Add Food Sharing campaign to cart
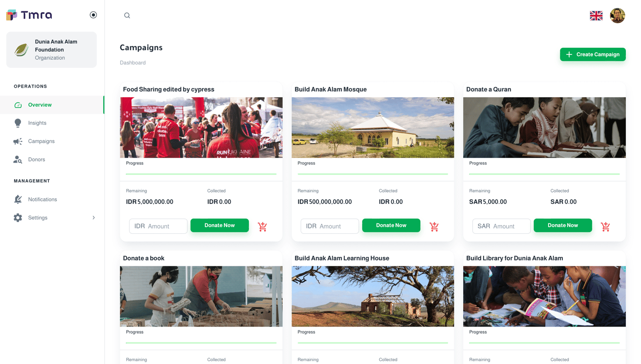Screen dimensions: 641x364 262,227
